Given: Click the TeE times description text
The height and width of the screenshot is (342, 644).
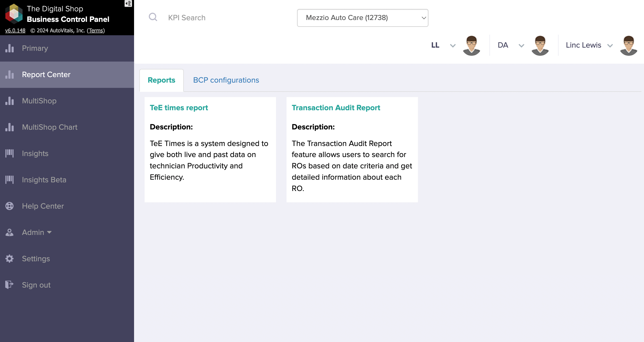Looking at the screenshot, I should point(209,160).
